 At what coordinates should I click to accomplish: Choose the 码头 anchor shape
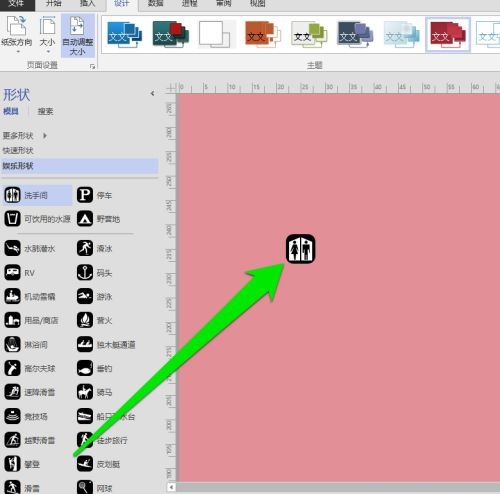pyautogui.click(x=94, y=273)
